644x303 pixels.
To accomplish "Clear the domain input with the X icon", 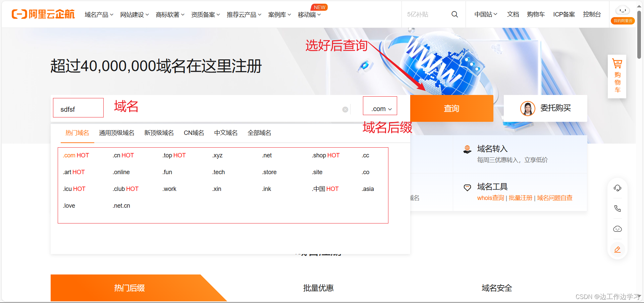I will click(x=345, y=109).
